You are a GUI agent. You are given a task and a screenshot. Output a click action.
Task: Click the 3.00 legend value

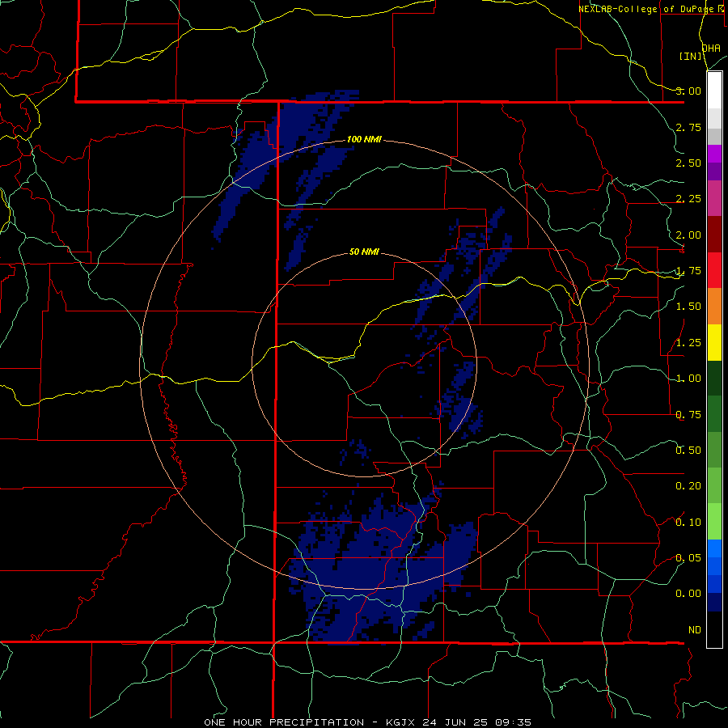(688, 91)
